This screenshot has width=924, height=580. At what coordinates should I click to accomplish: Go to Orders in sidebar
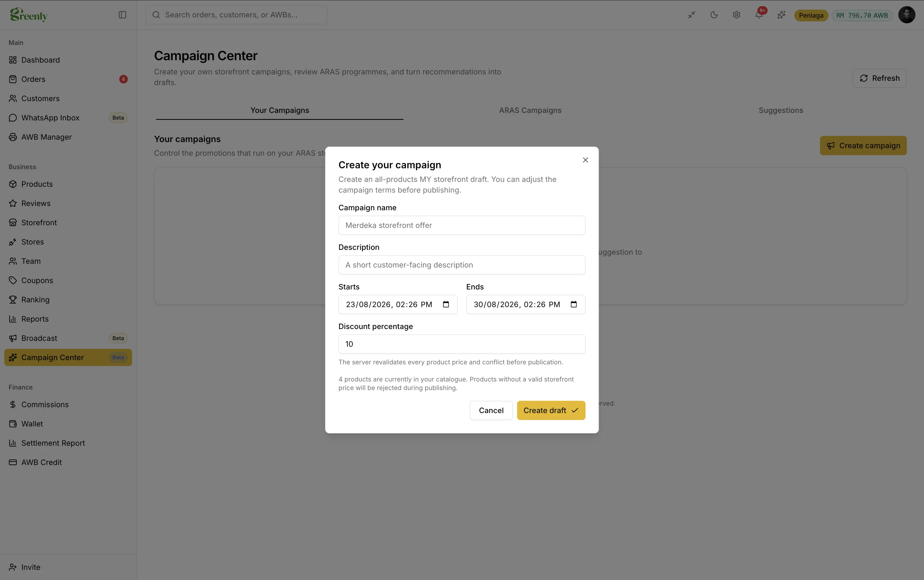pyautogui.click(x=68, y=79)
